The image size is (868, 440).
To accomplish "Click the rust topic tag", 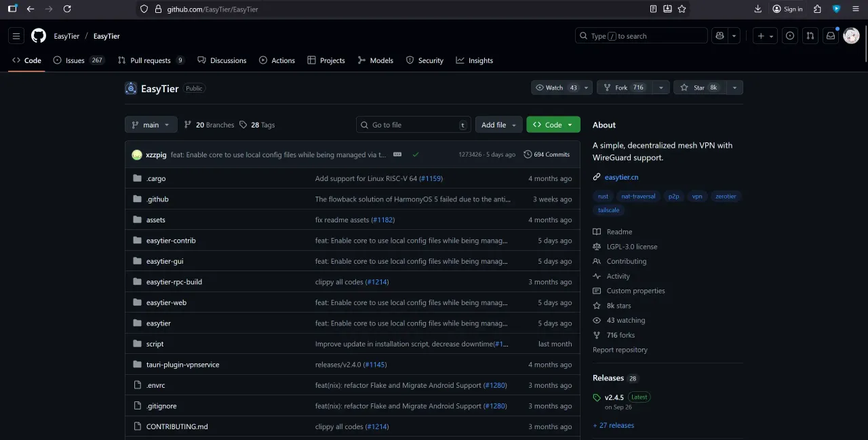I will (x=603, y=196).
